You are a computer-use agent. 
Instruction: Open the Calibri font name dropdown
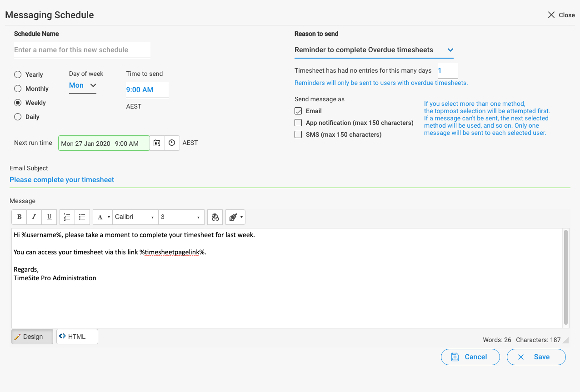coord(135,217)
